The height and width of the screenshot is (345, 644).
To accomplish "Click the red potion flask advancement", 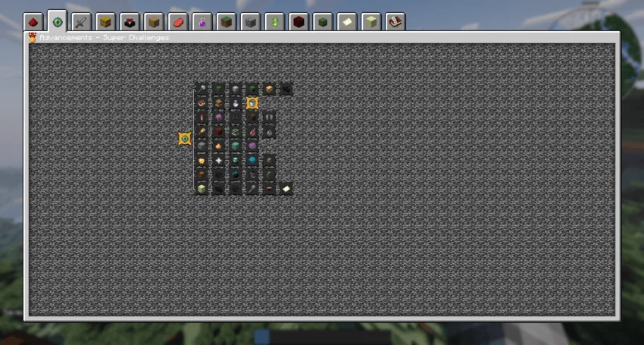I will pyautogui.click(x=252, y=132).
